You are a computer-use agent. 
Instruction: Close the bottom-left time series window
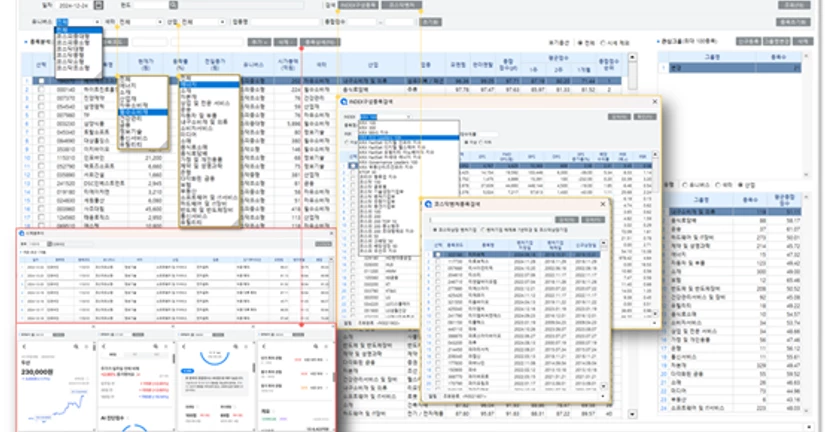(x=331, y=233)
